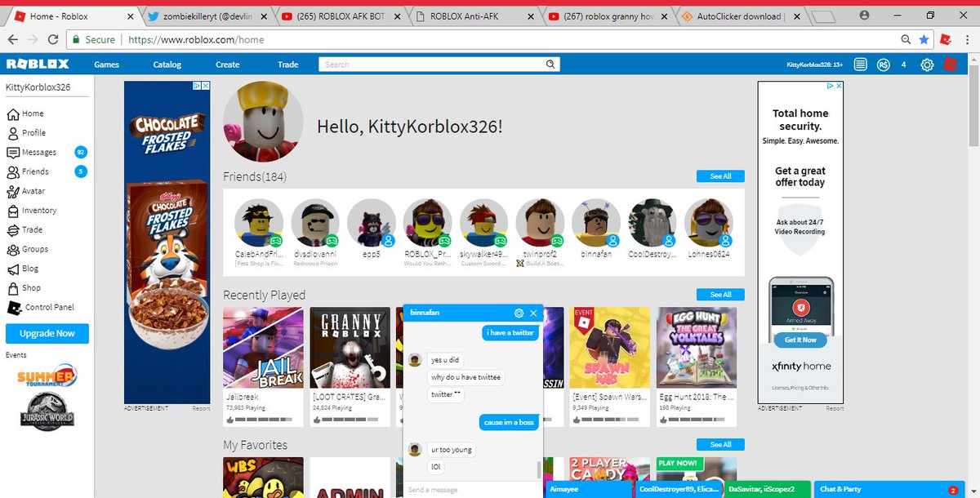
Task: Open Chrome menu three-dots button
Action: [x=967, y=39]
